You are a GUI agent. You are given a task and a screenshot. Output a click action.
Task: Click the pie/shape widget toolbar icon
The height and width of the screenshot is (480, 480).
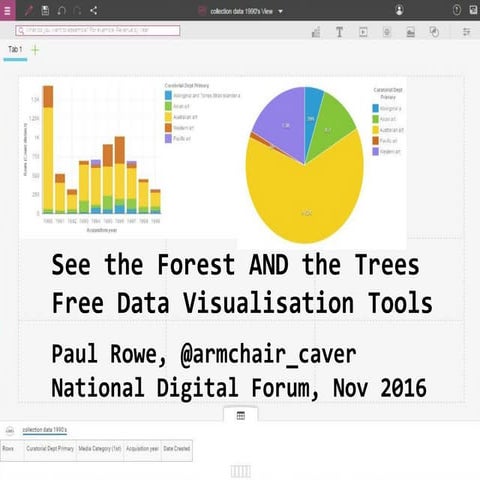(x=434, y=32)
